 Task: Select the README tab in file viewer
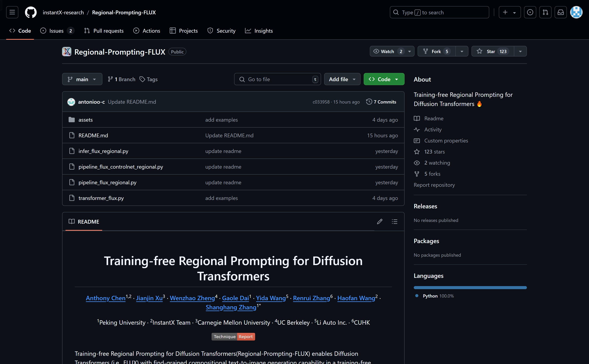[x=84, y=222]
